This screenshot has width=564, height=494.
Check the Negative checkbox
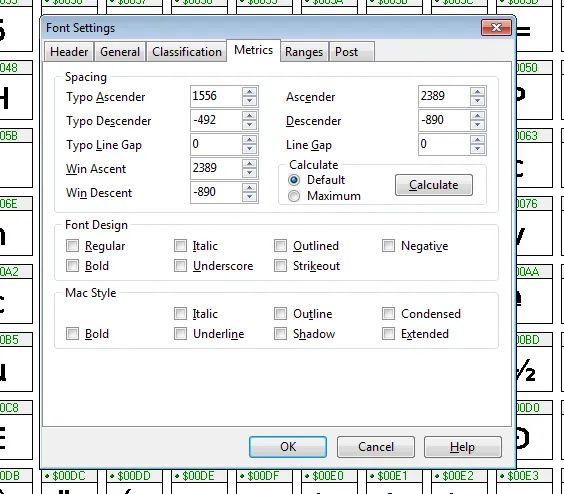[x=388, y=246]
